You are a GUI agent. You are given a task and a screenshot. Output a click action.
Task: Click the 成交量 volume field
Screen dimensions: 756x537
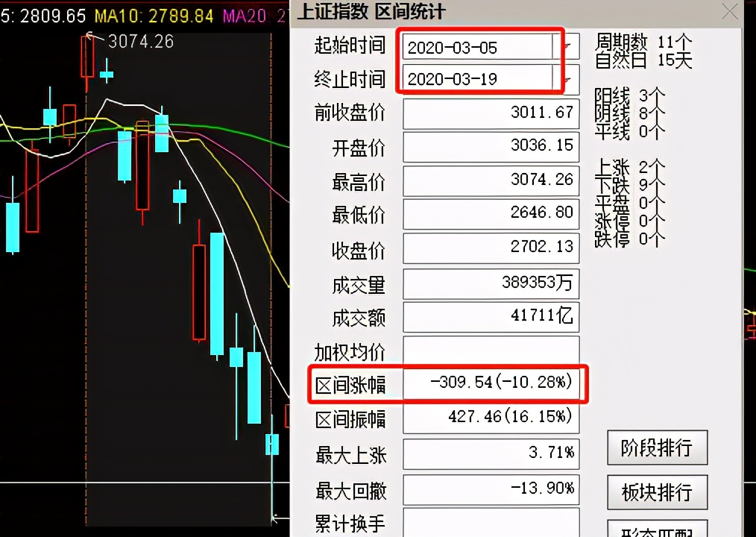pos(490,283)
